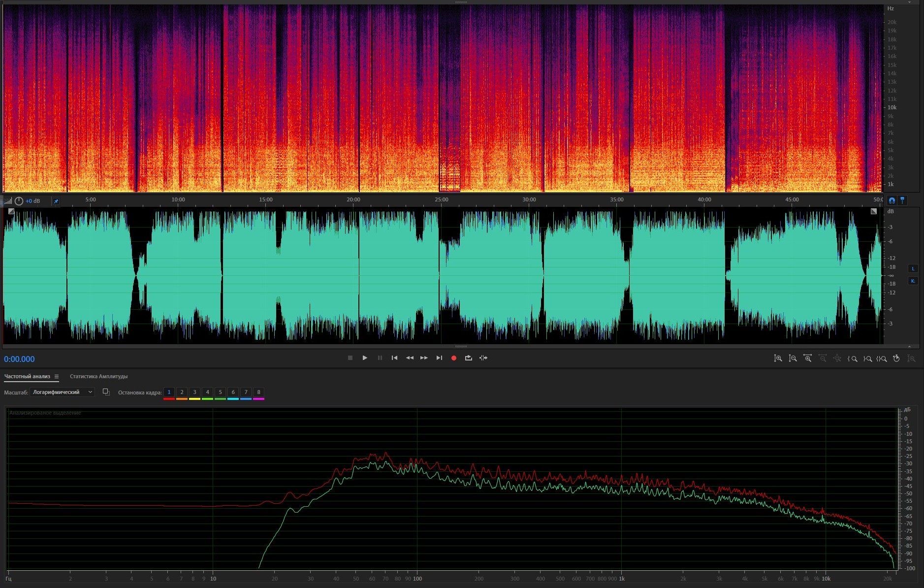Click hold frame button 3
The height and width of the screenshot is (588, 924).
coord(194,392)
